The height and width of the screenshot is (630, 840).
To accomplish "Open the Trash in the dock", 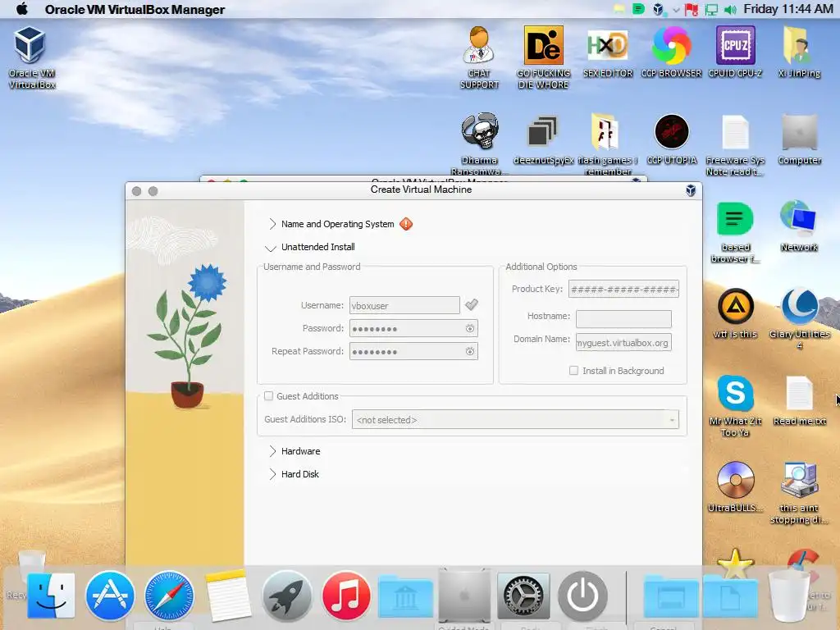I will (x=788, y=596).
